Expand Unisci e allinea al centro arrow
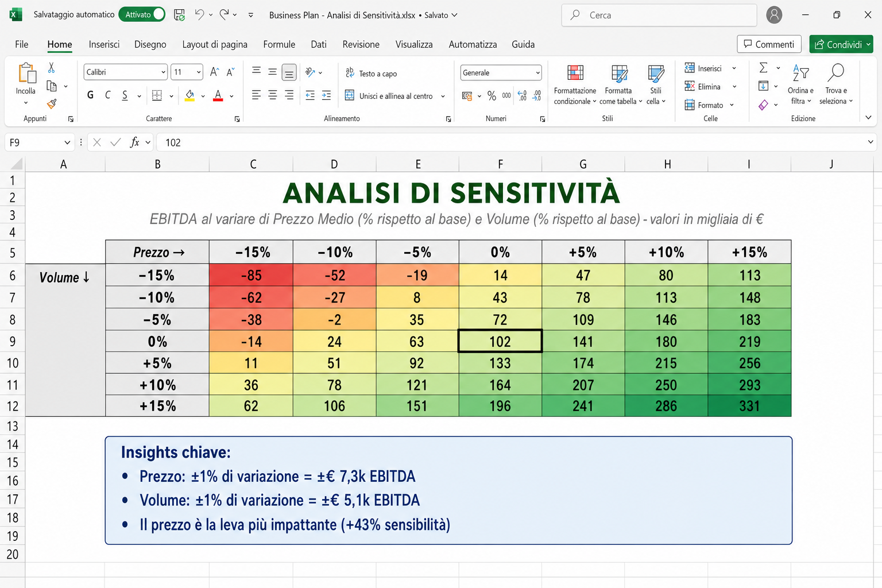 tap(443, 96)
